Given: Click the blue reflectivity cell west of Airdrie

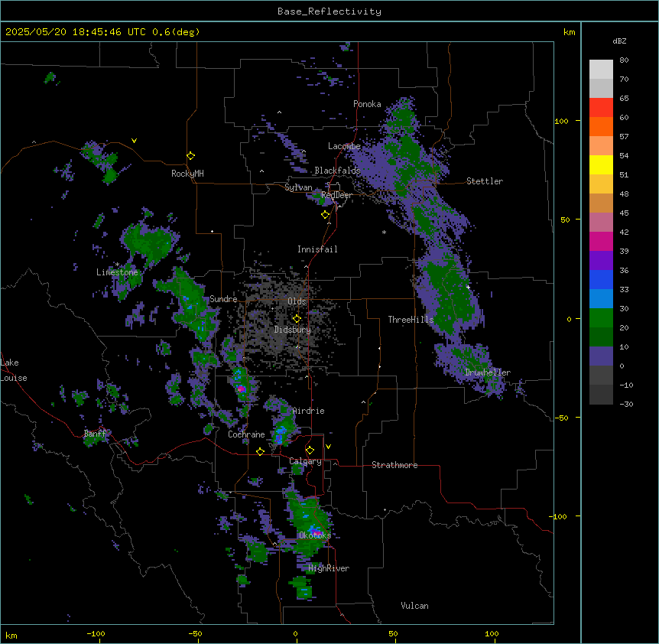Looking at the screenshot, I should (280, 433).
